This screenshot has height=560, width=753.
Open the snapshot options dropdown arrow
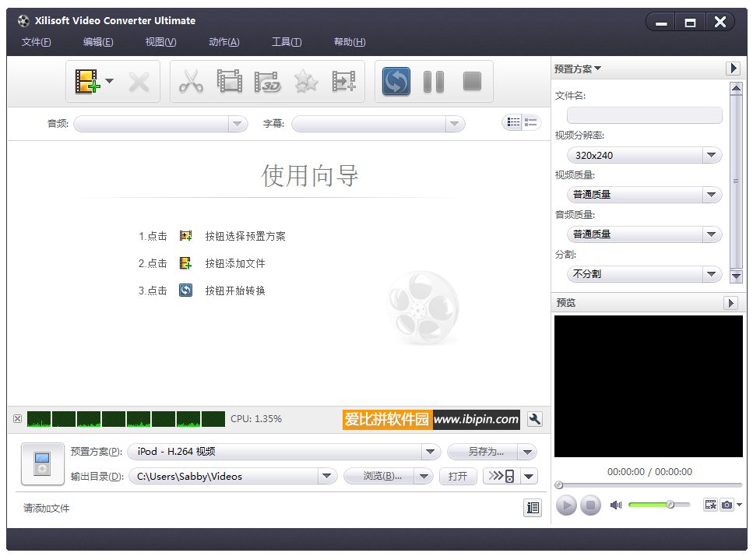point(740,504)
